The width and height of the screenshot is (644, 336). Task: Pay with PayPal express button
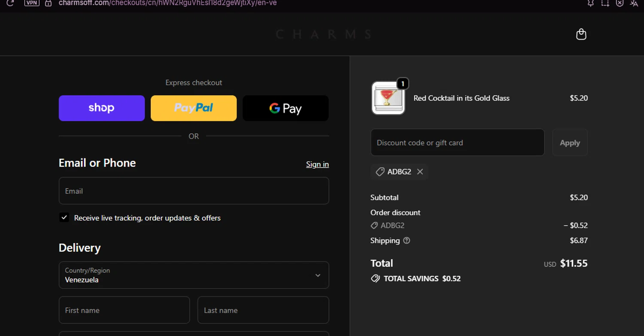click(194, 108)
